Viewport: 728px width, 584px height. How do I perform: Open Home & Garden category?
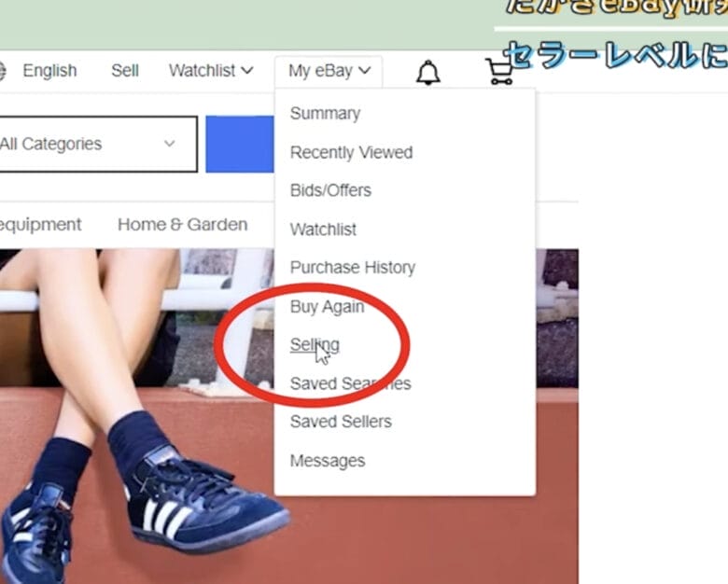(x=182, y=225)
